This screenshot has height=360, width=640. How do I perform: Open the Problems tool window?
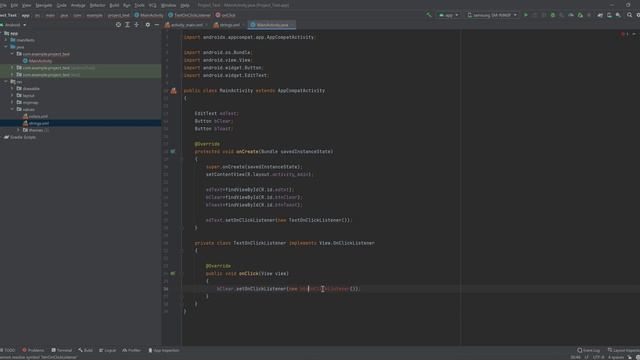pyautogui.click(x=33, y=350)
